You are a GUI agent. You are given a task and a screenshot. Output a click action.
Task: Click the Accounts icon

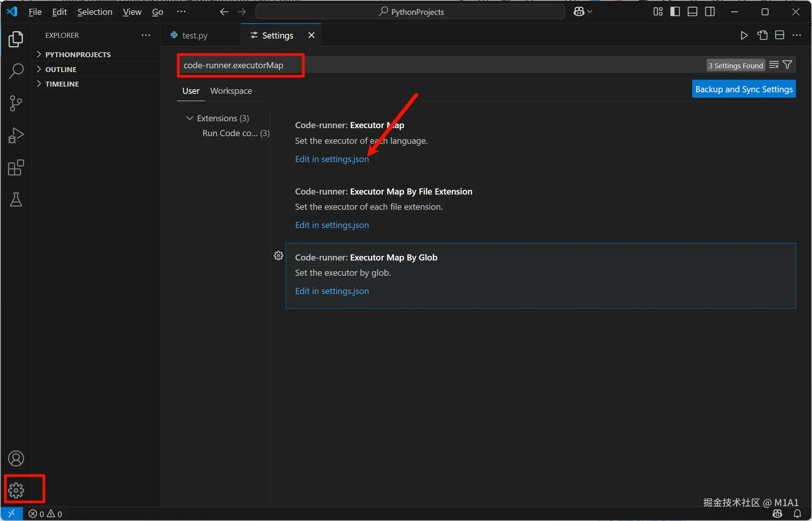16,458
